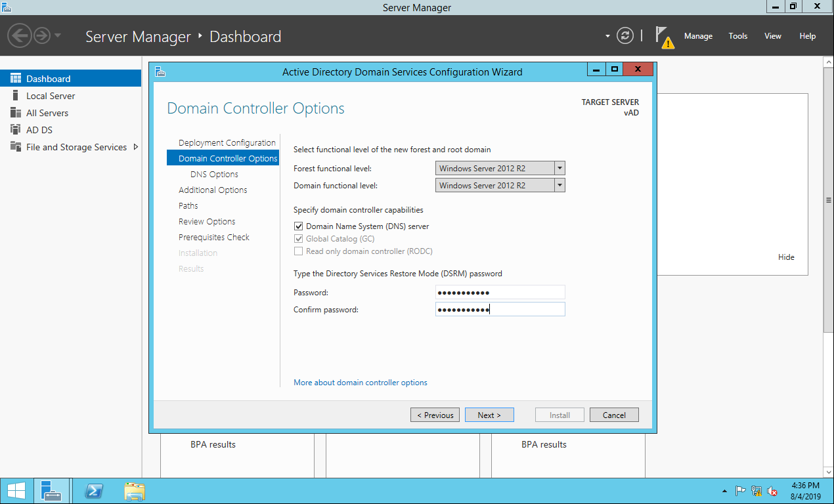Click the Server Manager back arrow icon

coord(20,35)
